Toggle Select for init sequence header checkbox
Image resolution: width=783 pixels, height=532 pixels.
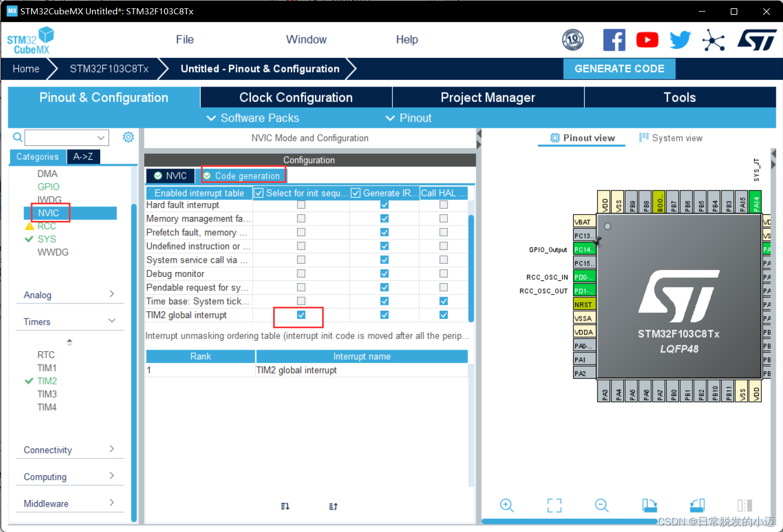click(259, 193)
